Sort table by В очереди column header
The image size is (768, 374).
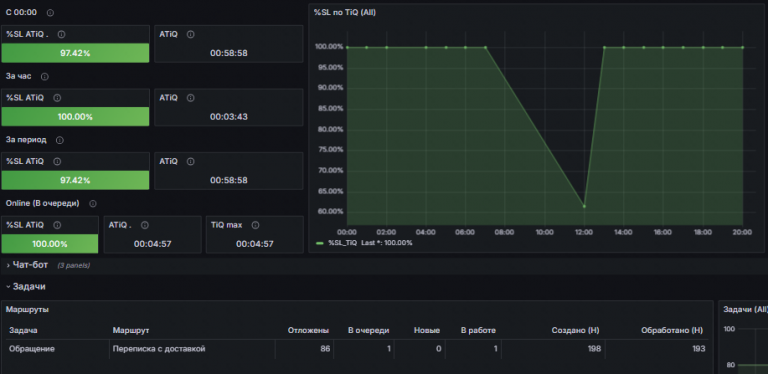(x=369, y=330)
